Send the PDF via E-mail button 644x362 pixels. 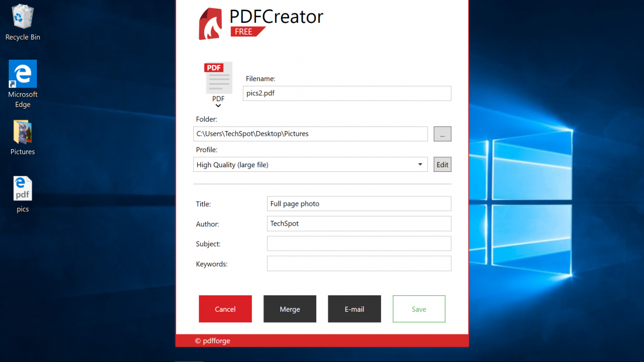point(354,309)
